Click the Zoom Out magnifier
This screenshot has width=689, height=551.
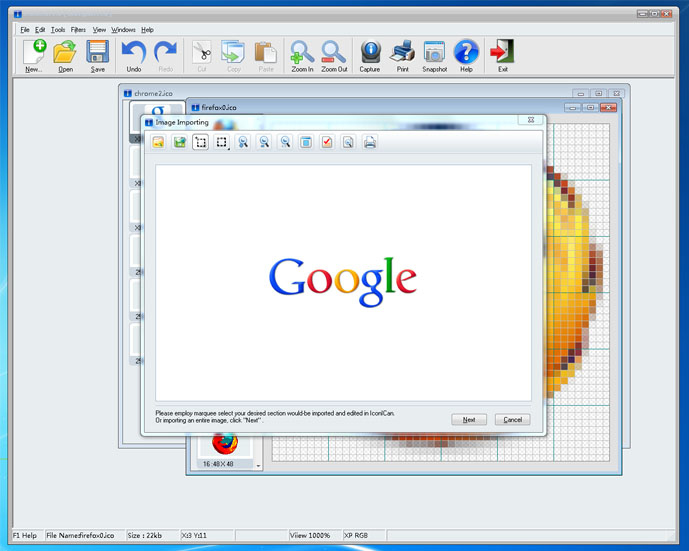pyautogui.click(x=334, y=55)
